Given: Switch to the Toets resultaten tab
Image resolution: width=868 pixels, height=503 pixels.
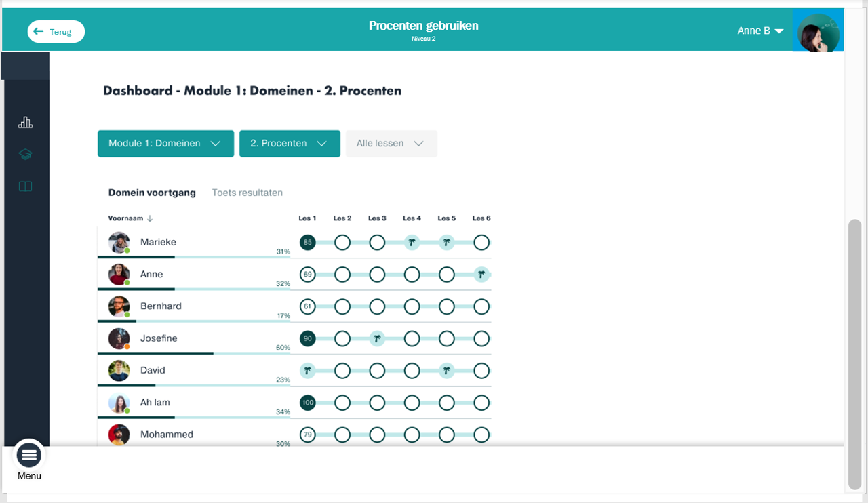Looking at the screenshot, I should (248, 193).
